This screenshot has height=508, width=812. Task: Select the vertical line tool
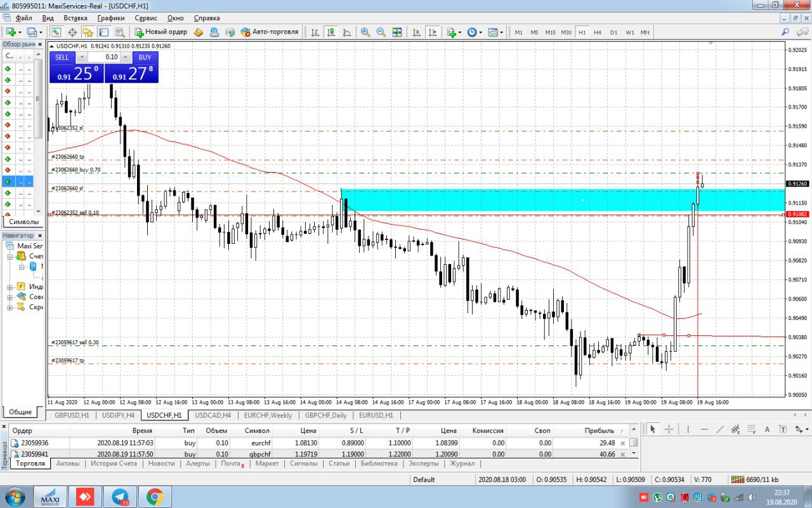pos(688,429)
